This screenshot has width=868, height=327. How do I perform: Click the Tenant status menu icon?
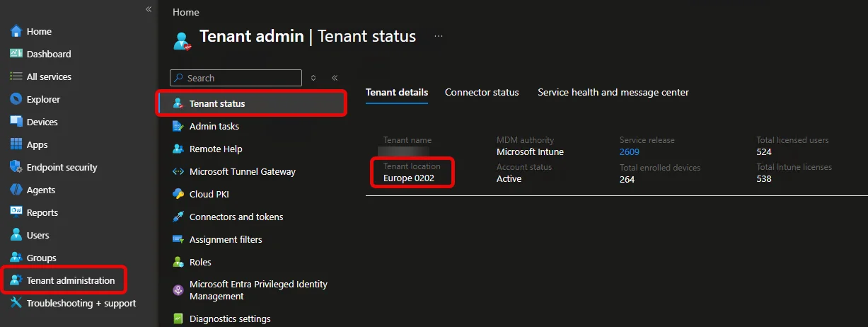[x=178, y=103]
